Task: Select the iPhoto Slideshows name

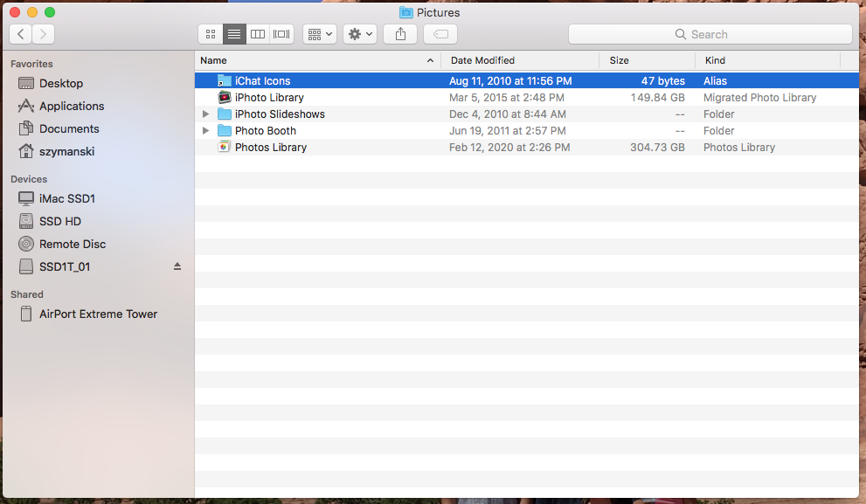Action: 280,114
